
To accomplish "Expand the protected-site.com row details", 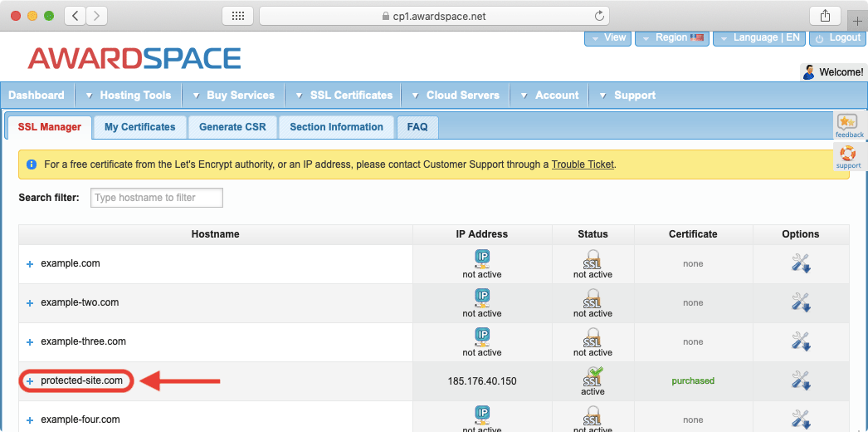I will pos(30,381).
